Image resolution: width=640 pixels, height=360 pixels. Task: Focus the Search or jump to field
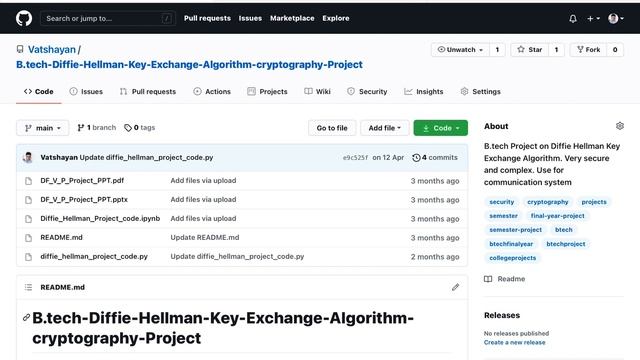108,18
